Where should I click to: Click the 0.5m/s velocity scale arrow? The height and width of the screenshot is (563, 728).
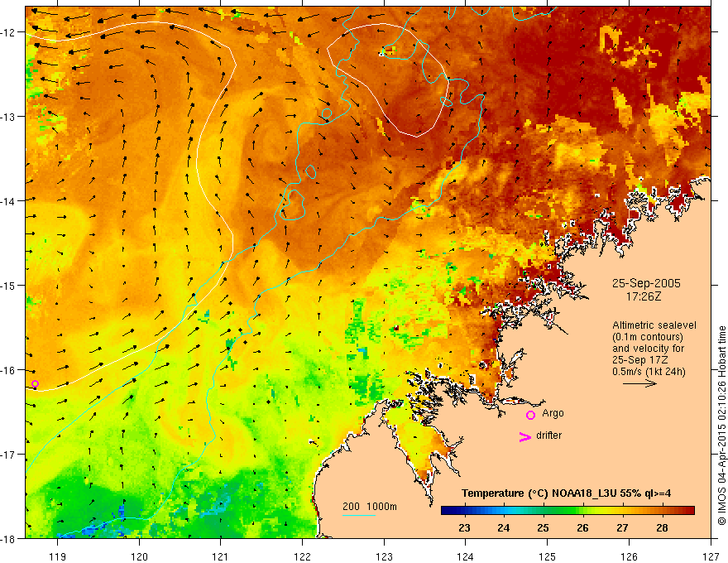point(639,383)
